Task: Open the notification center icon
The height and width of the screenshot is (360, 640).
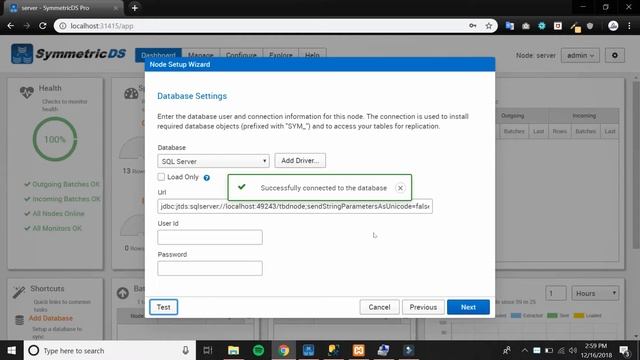Action: click(x=624, y=350)
